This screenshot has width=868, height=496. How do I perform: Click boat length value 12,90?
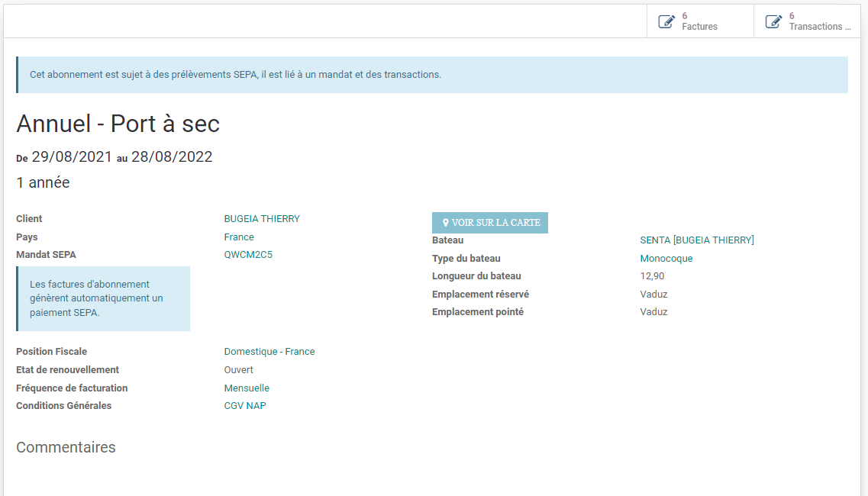point(652,276)
